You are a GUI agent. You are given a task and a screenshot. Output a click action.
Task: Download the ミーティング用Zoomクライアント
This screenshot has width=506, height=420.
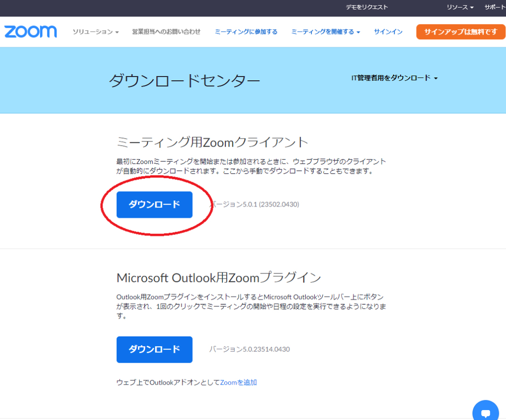[154, 205]
